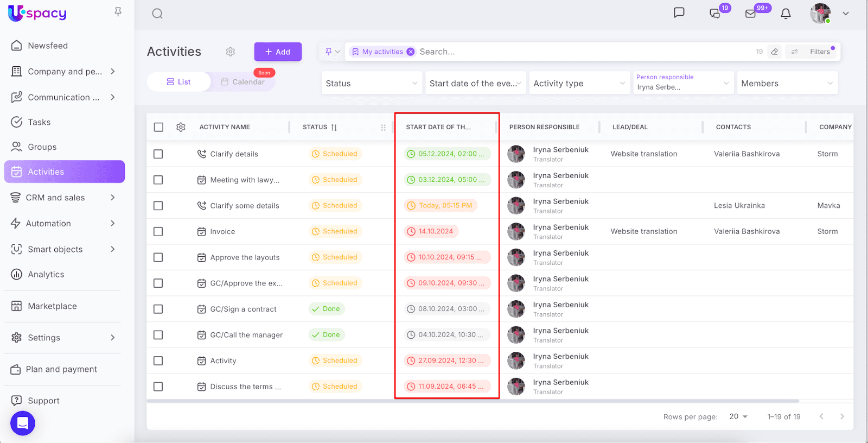This screenshot has width=868, height=443.
Task: Select the Invoice row checkbox
Action: coord(158,232)
